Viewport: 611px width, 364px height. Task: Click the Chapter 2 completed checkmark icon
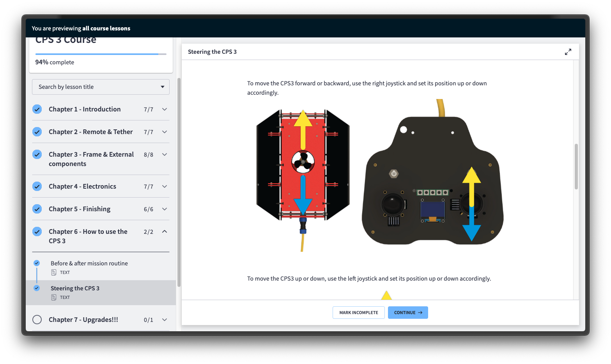tap(37, 132)
